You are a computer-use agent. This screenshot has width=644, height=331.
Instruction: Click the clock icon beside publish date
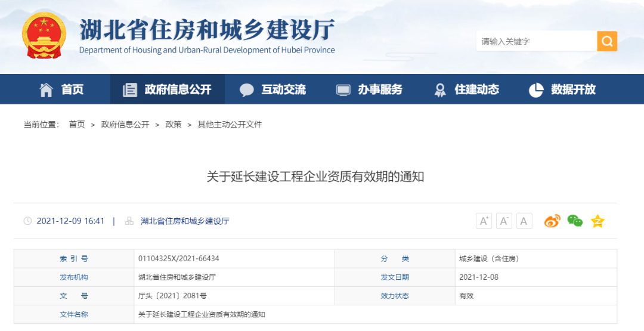coord(27,221)
